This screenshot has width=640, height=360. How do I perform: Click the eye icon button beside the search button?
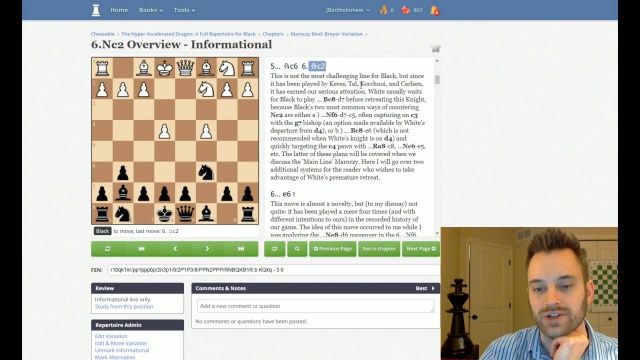[x=275, y=249]
